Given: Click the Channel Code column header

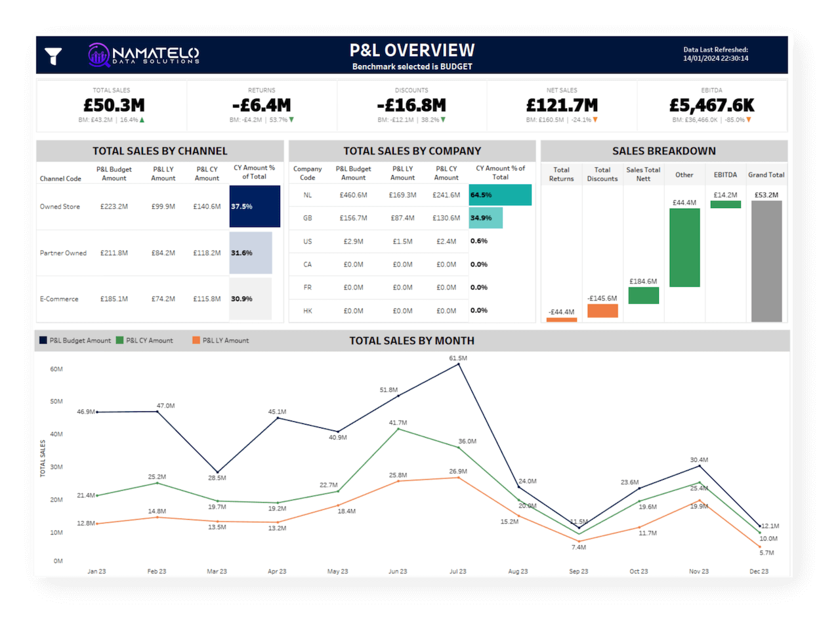Looking at the screenshot, I should click(x=60, y=178).
